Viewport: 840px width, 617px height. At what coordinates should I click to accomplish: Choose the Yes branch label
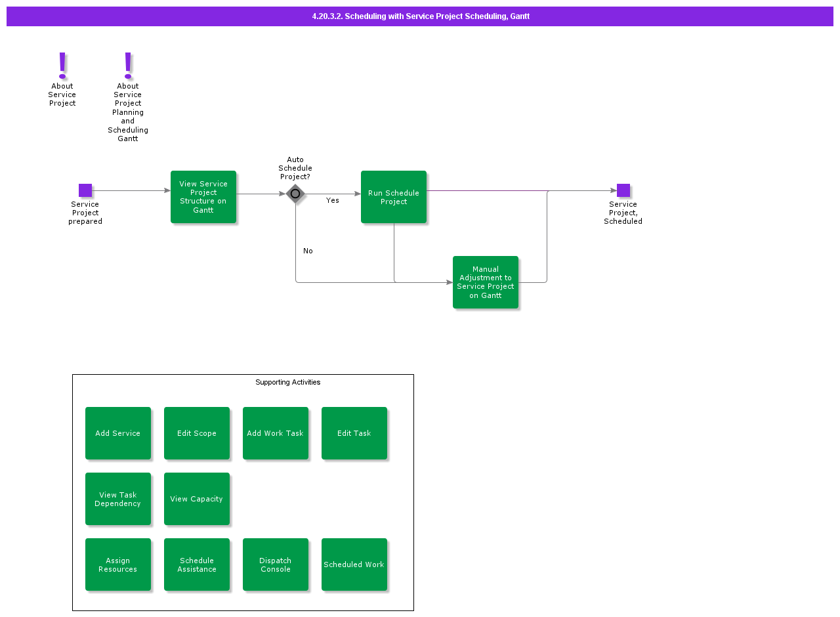tap(333, 200)
